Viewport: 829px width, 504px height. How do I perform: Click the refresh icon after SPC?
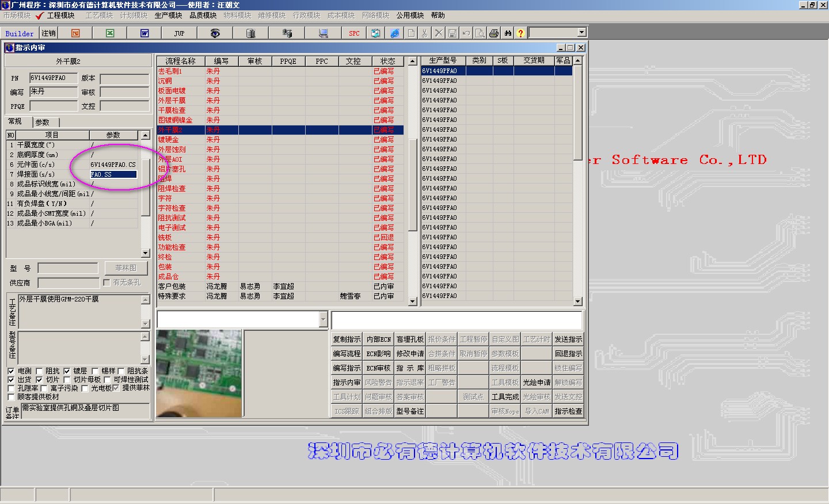click(375, 33)
